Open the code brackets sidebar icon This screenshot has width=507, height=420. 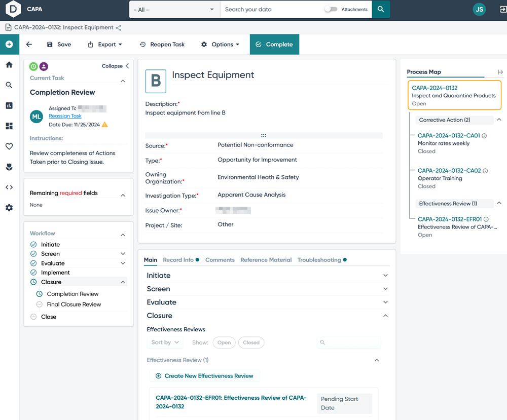pyautogui.click(x=9, y=187)
